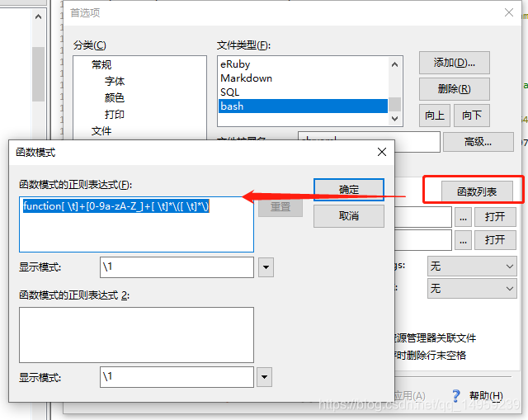Click the blue question mark help icon
The width and height of the screenshot is (528, 420).
[x=456, y=396]
